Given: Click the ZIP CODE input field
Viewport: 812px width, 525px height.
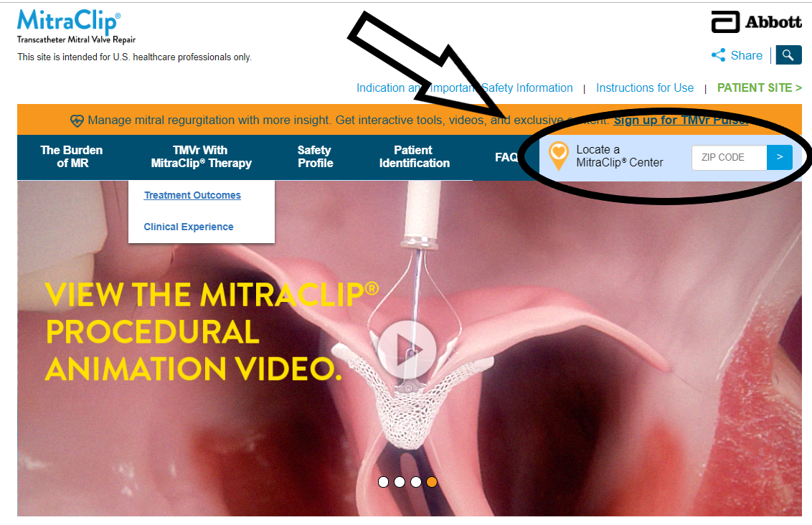Looking at the screenshot, I should pyautogui.click(x=729, y=157).
